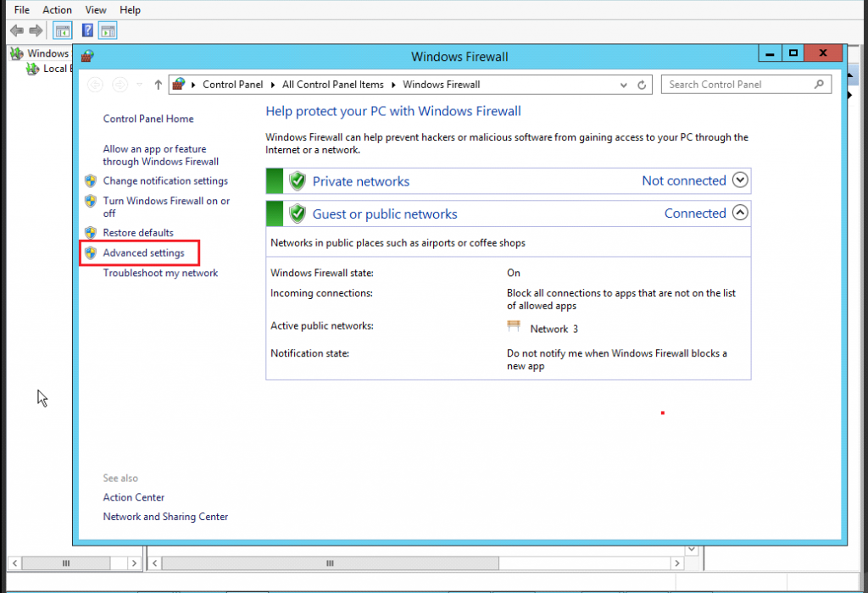Collapse the Guest or public networks chevron
This screenshot has width=868, height=593.
point(740,213)
